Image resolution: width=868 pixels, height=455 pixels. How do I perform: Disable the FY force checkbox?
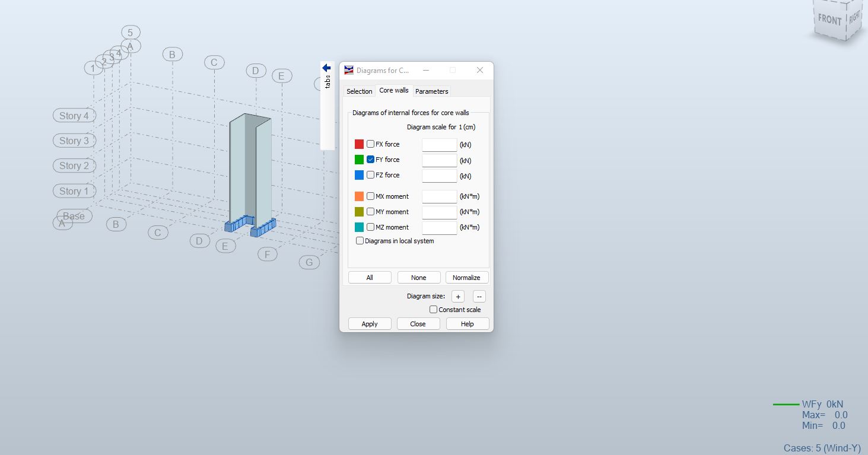click(370, 159)
